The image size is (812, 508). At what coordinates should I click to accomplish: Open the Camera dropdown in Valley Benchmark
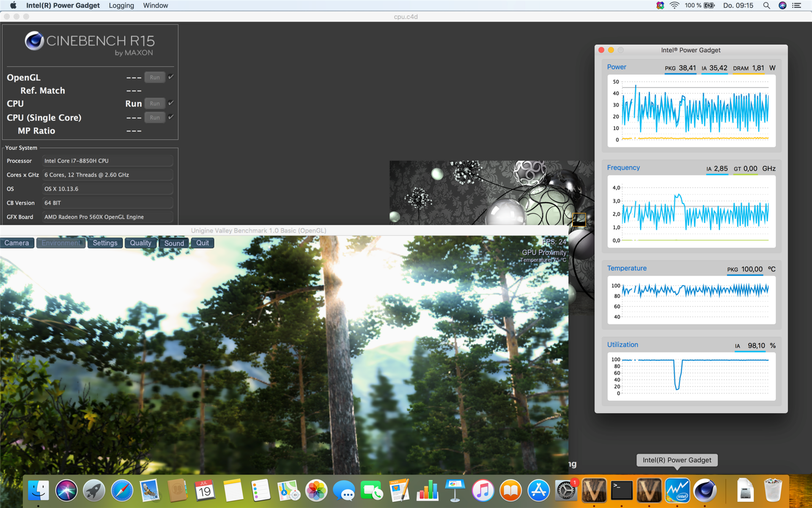point(17,243)
